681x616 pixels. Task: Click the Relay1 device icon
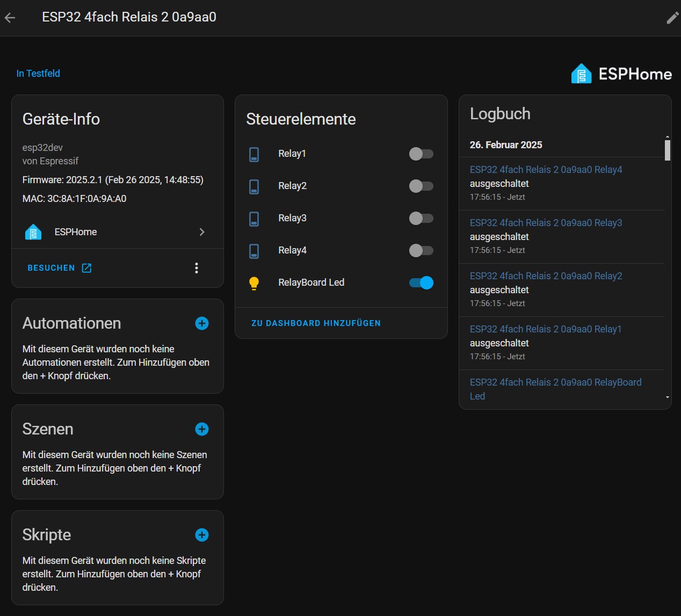click(x=255, y=154)
